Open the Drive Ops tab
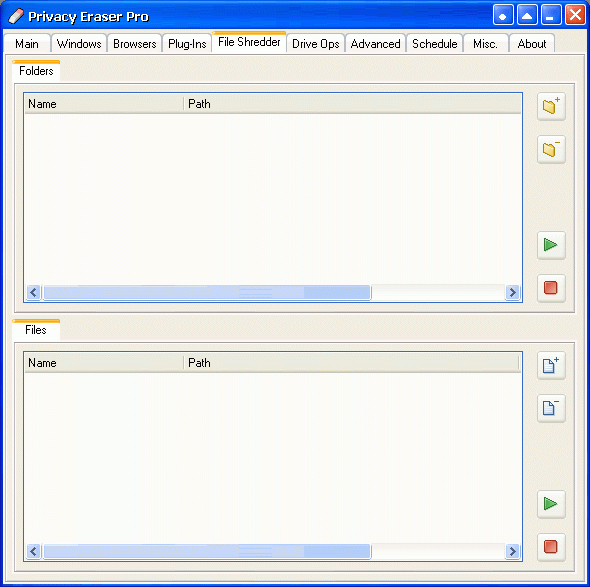Viewport: 590px width, 587px height. 316,44
